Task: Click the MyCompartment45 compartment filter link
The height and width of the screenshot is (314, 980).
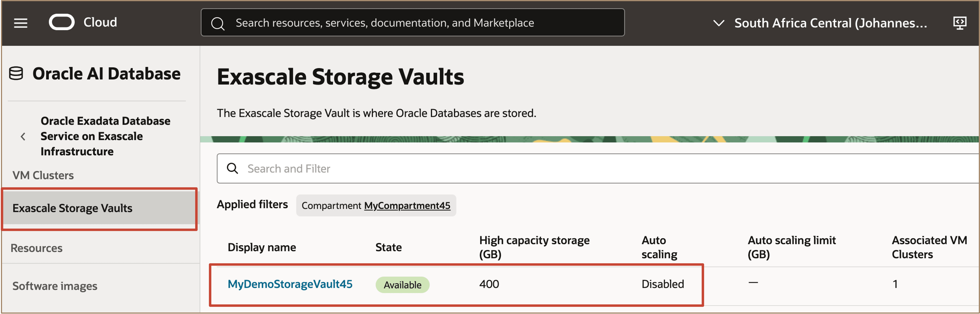Action: click(407, 206)
